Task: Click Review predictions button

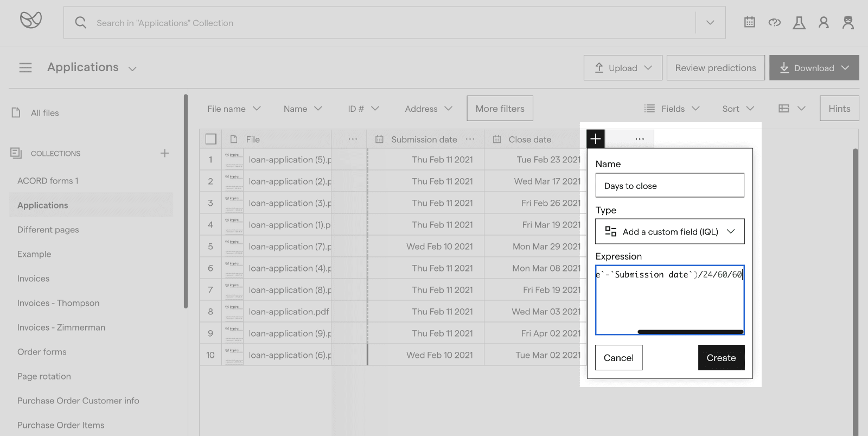Action: coord(716,68)
